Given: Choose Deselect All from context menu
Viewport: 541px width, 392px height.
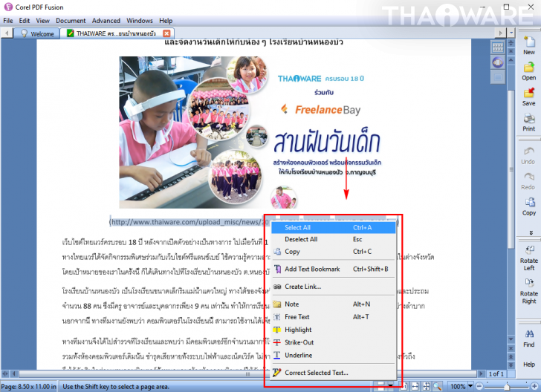Looking at the screenshot, I should (333, 239).
